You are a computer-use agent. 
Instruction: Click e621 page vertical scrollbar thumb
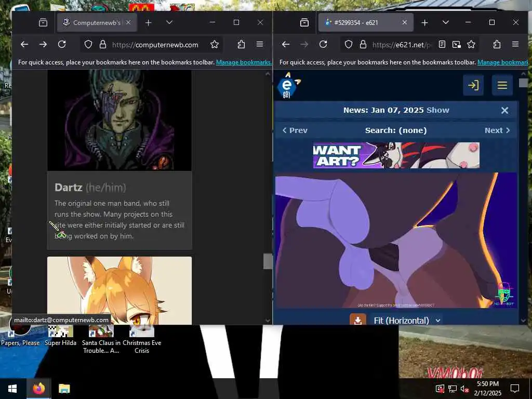point(523,83)
